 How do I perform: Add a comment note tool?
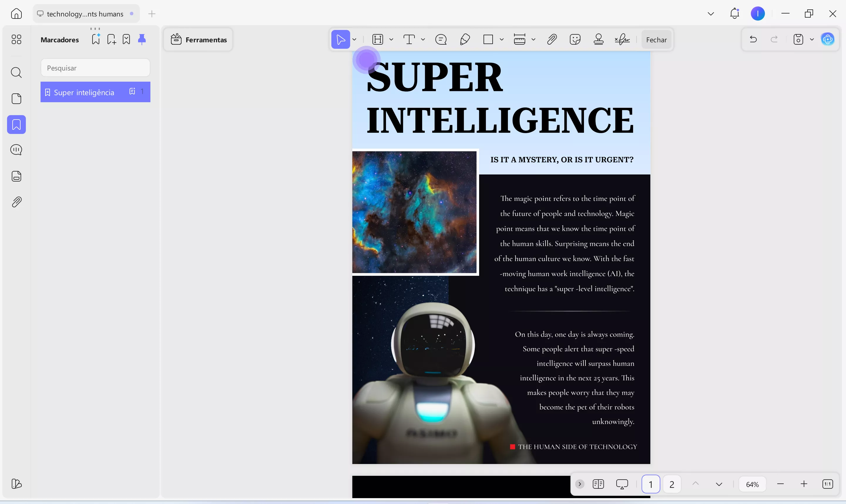coord(441,40)
